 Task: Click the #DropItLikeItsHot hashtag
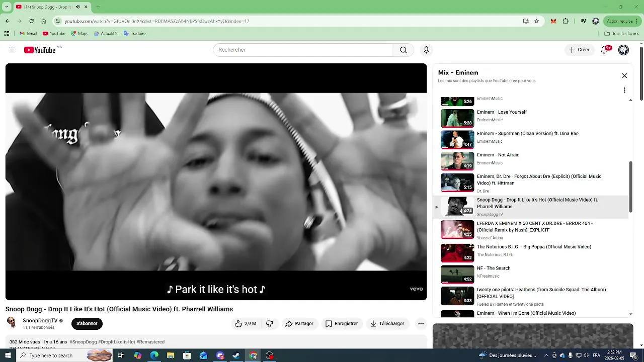click(117, 342)
